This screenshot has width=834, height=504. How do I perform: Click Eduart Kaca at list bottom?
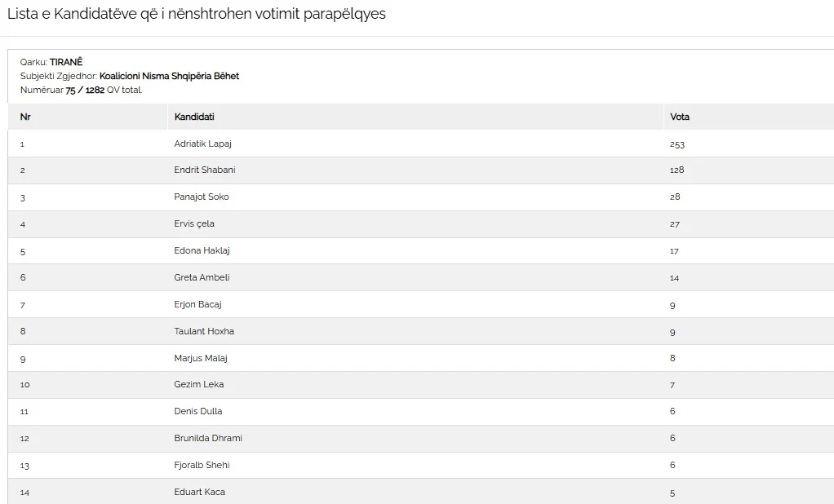pyautogui.click(x=199, y=492)
